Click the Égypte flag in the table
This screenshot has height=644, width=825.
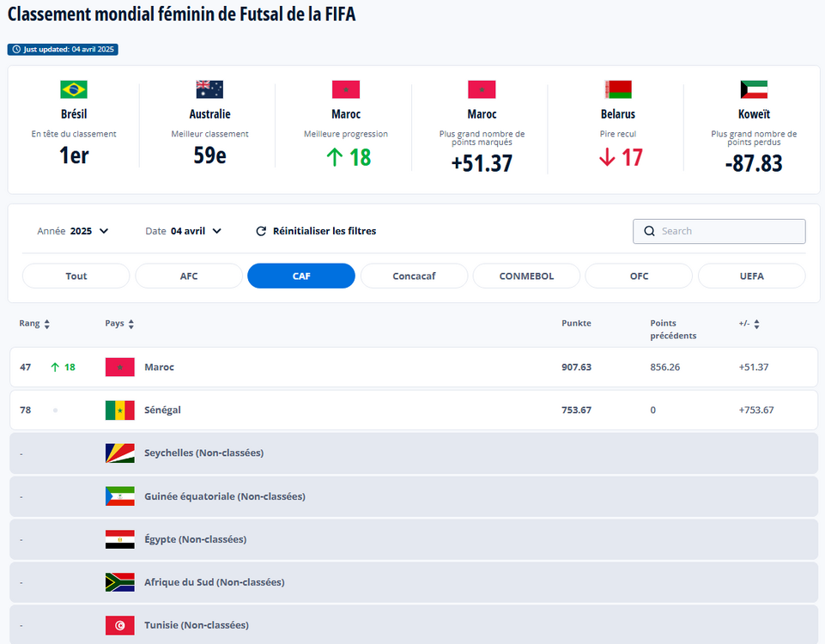120,539
